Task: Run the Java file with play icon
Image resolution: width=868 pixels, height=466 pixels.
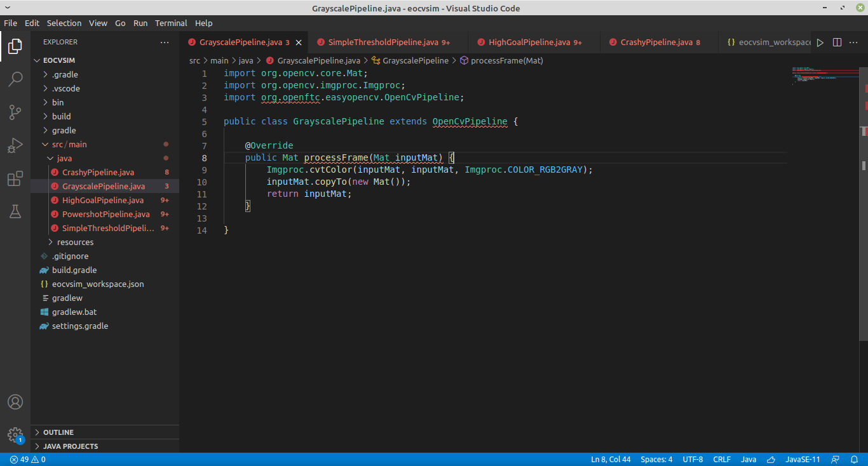Action: (x=820, y=43)
